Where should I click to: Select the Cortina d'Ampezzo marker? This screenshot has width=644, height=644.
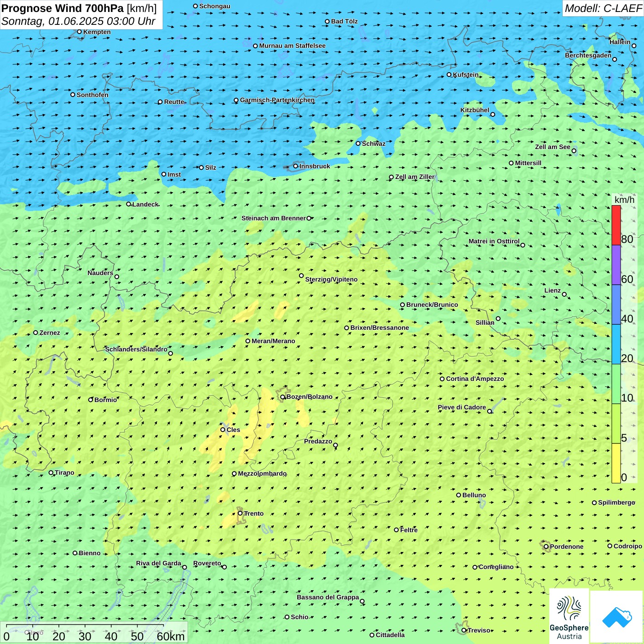tap(442, 379)
